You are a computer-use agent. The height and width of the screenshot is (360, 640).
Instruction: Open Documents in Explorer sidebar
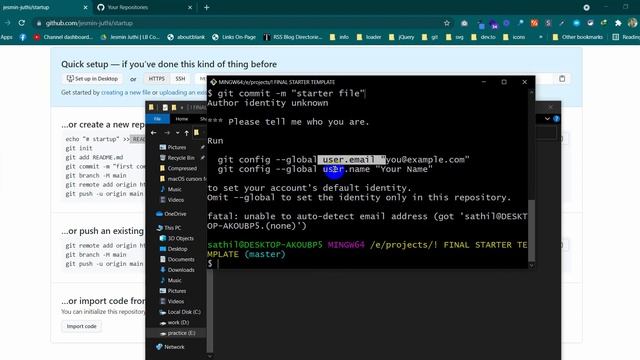point(177,260)
